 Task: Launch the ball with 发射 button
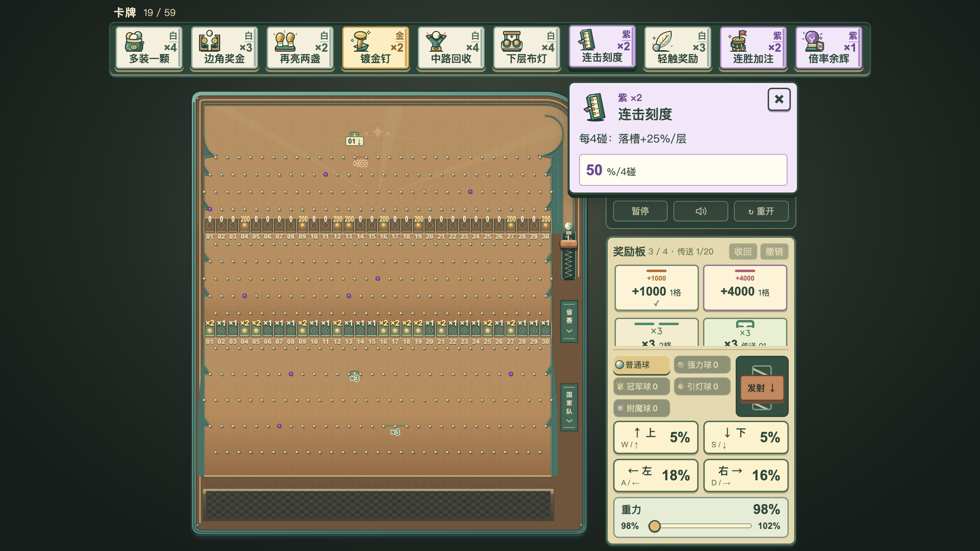[x=762, y=387]
